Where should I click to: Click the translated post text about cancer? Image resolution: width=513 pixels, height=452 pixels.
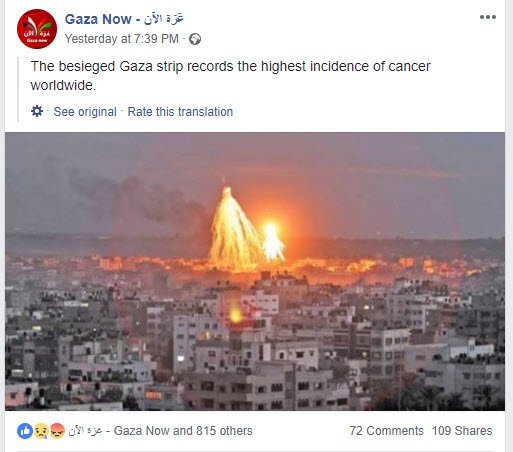[231, 76]
